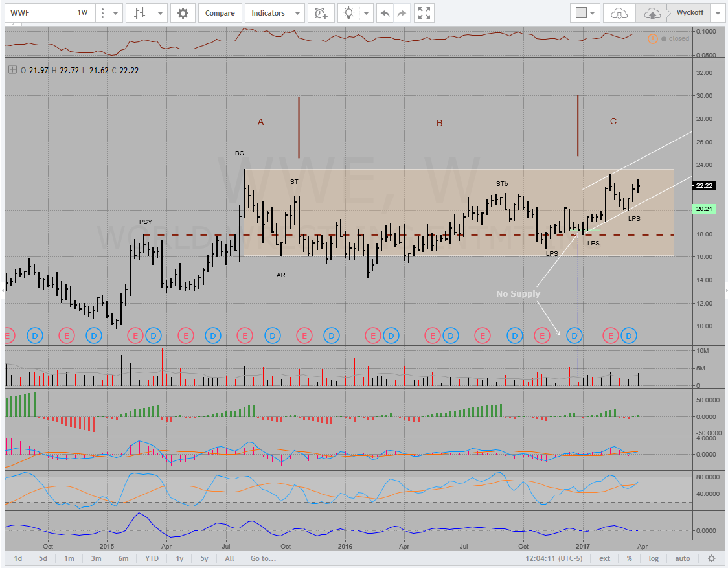Redo the chart action
This screenshot has height=568, width=728.
[x=402, y=13]
